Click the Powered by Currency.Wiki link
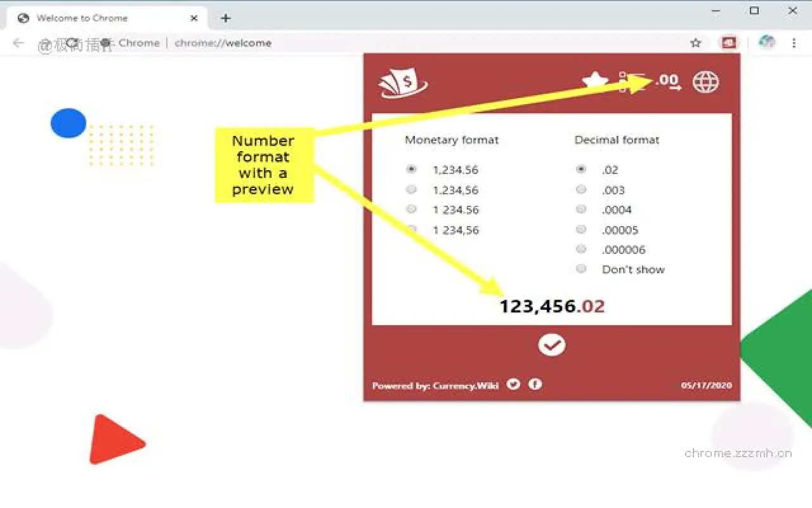This screenshot has height=508, width=812. point(435,385)
